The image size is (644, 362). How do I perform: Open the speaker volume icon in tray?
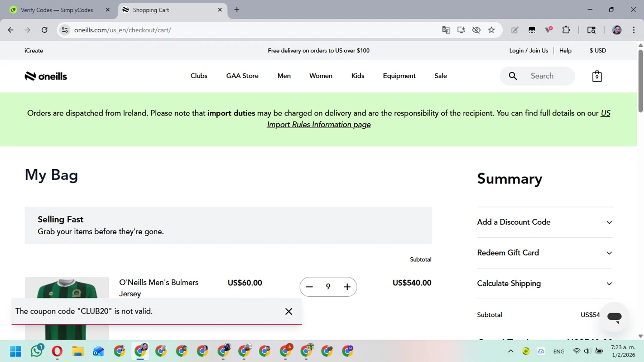[587, 351]
